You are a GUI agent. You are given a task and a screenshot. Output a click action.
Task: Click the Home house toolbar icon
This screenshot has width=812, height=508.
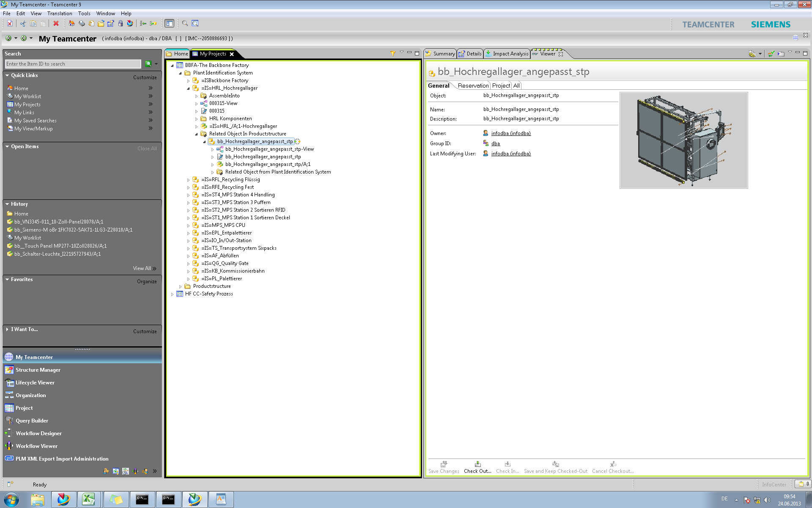point(71,24)
